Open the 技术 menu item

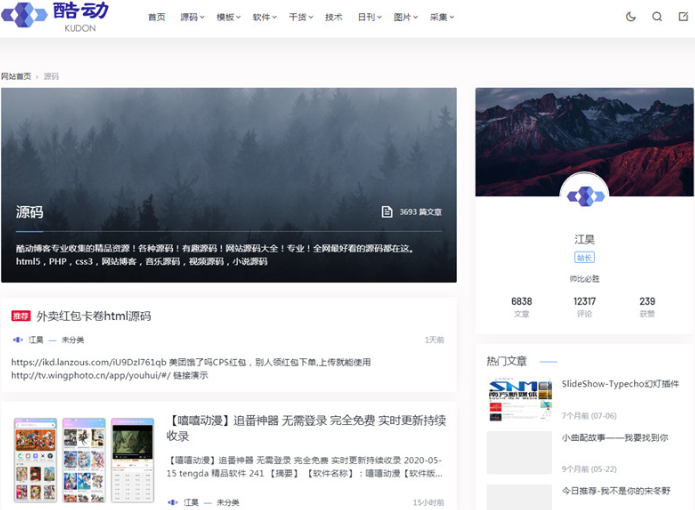pos(334,17)
